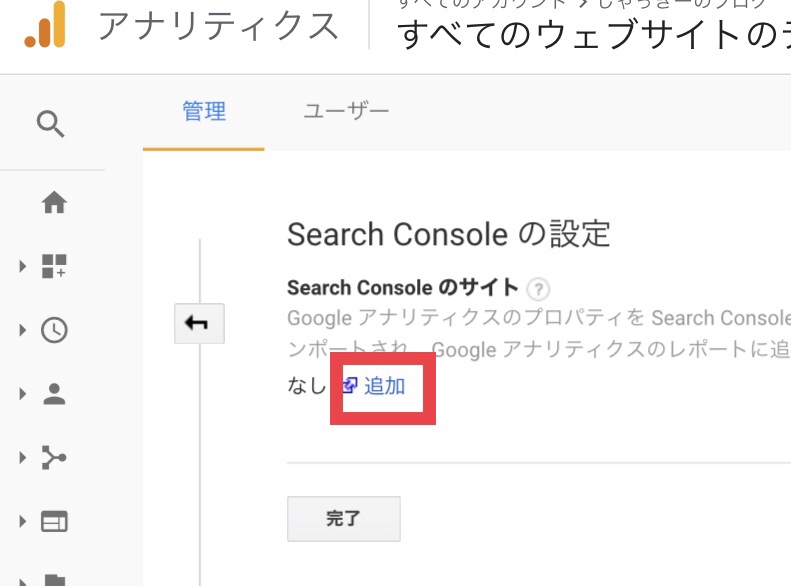
Task: Click the Google Analytics logo
Action: (45, 25)
